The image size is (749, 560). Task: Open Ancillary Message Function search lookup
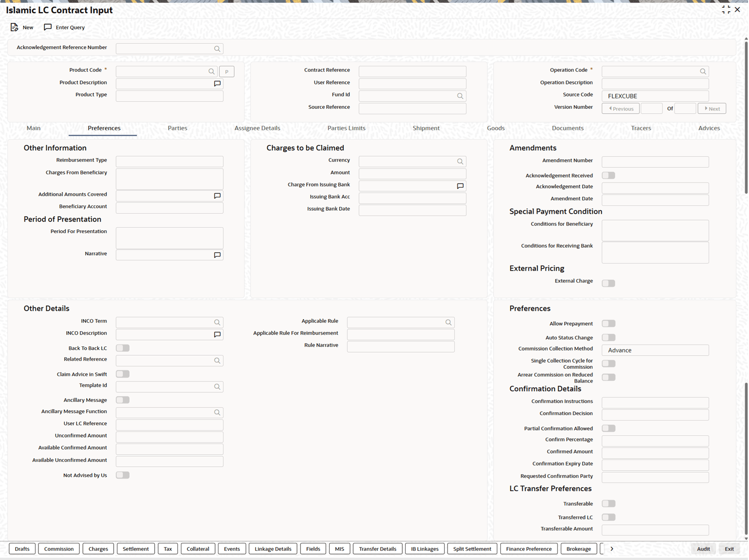217,413
